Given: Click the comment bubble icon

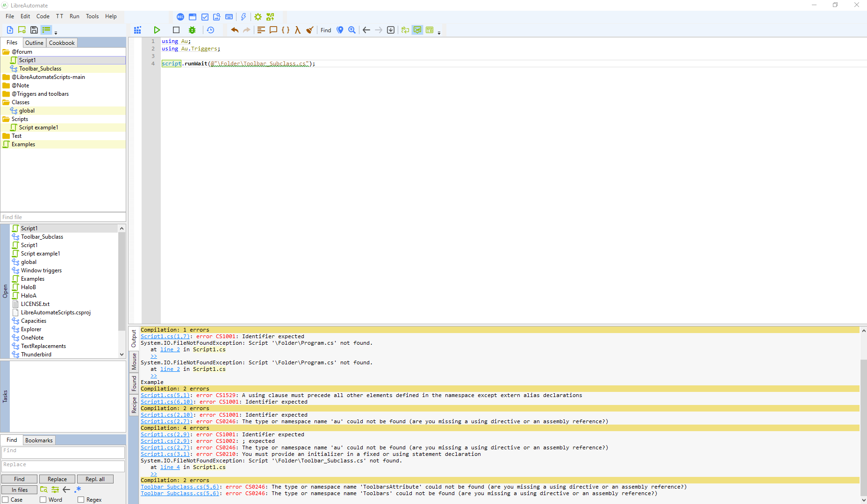Looking at the screenshot, I should click(x=273, y=30).
